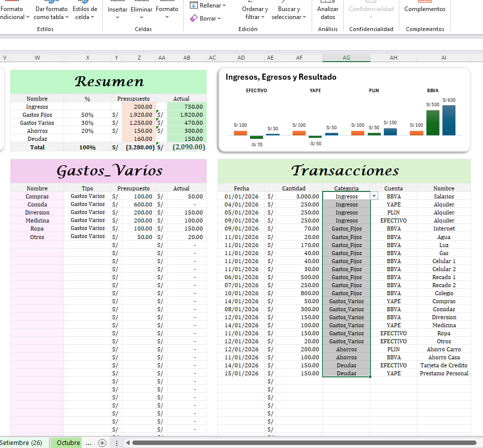This screenshot has height=448, width=483.
Task: Open Buscar y seleccionar menu
Action: [289, 13]
